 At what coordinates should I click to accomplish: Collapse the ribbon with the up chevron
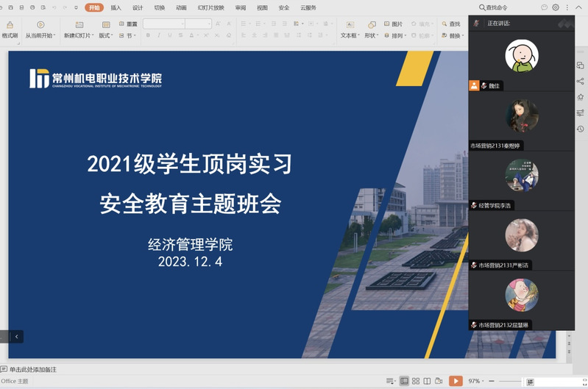577,7
